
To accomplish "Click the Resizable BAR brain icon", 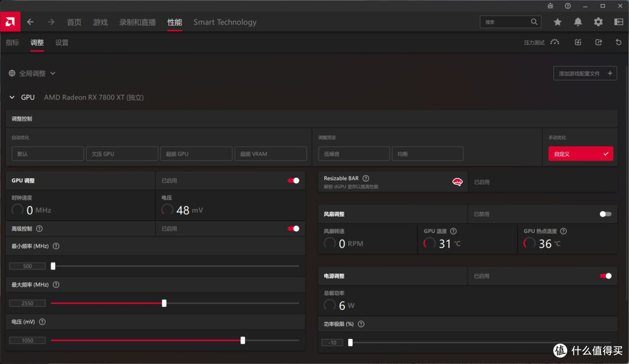I will tap(457, 182).
